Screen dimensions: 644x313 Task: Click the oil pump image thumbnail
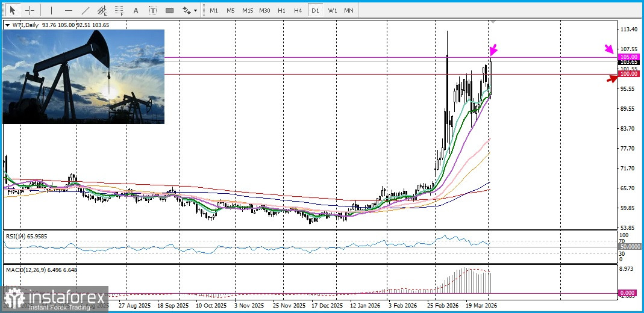click(83, 76)
